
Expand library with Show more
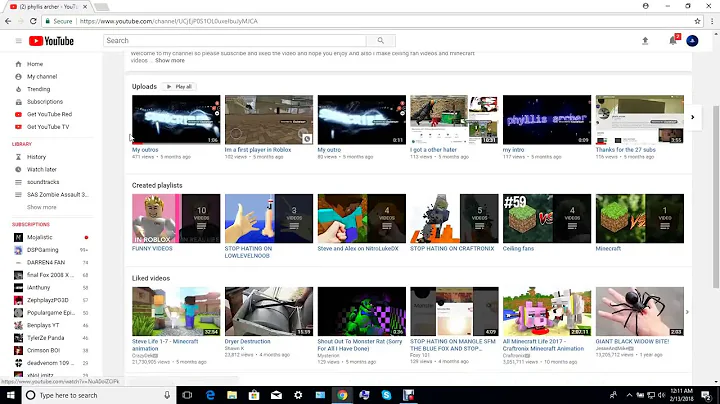pos(41,207)
